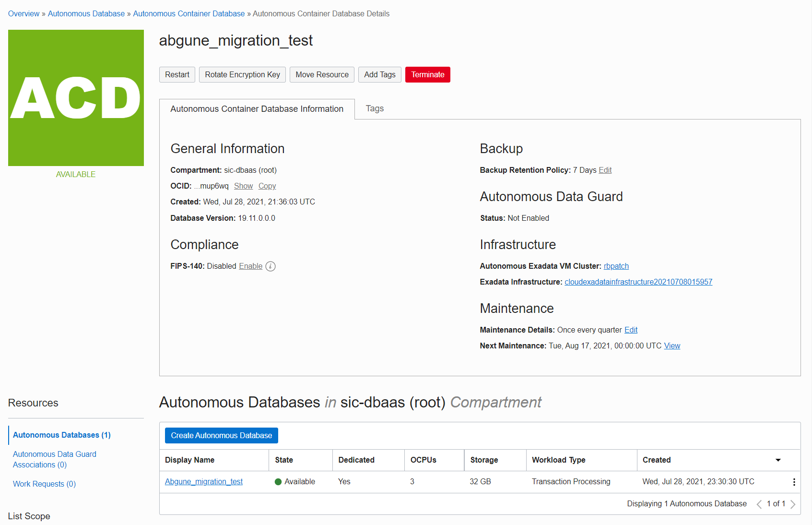Edit the Backup Retention Policy

(605, 170)
